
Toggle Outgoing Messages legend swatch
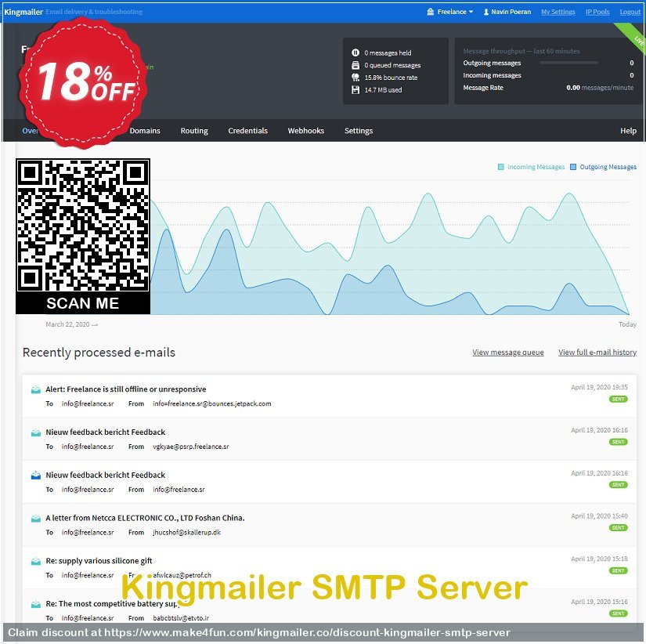click(572, 167)
